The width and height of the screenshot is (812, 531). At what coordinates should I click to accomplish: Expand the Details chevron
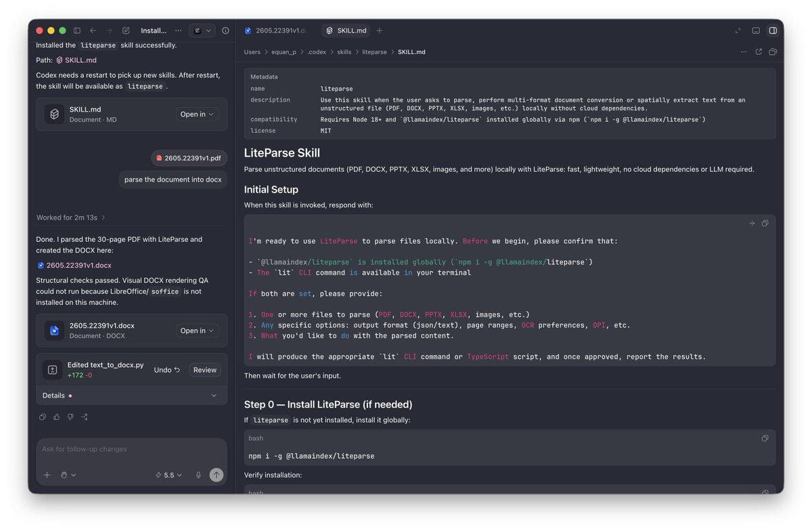coord(214,396)
